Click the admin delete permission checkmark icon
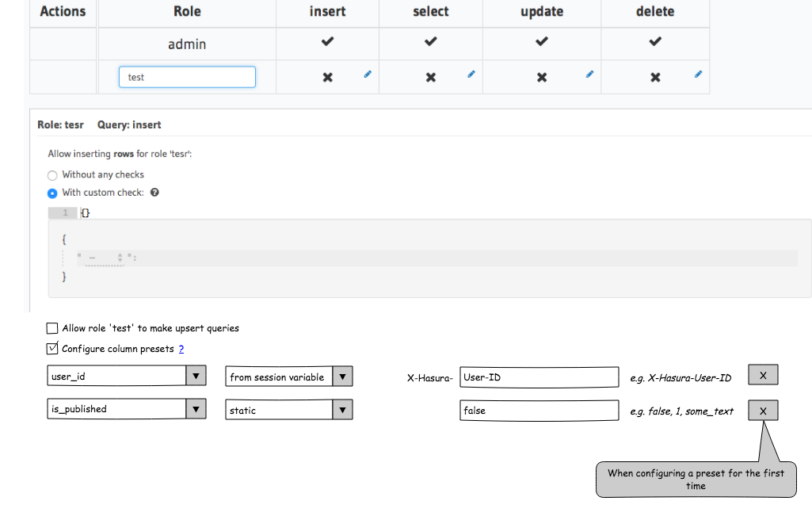812x520 pixels. coord(654,40)
